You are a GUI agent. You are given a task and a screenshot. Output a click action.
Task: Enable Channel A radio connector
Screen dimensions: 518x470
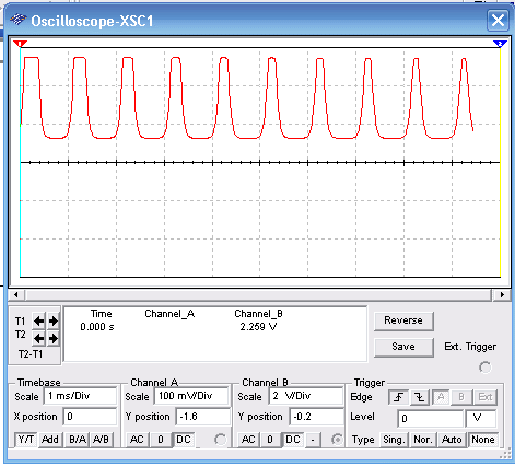pyautogui.click(x=220, y=439)
